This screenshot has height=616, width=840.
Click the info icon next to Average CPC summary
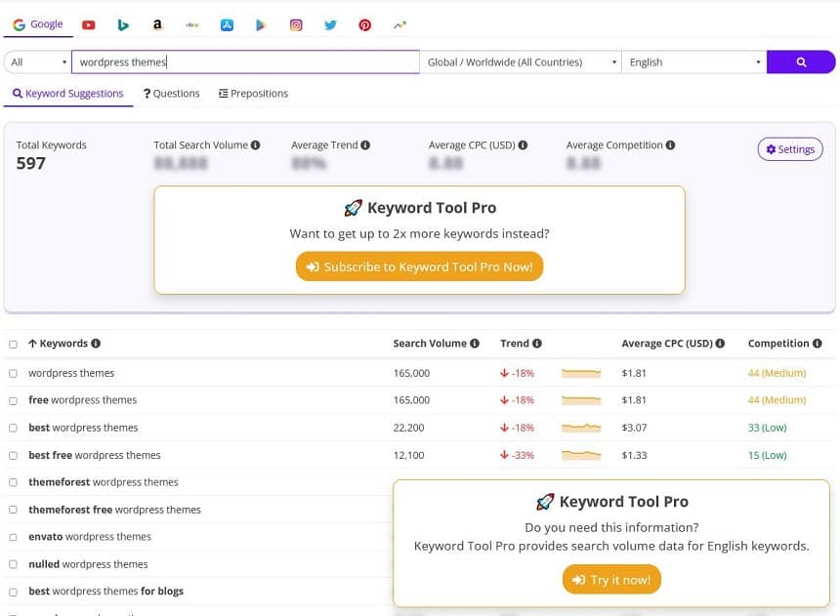point(523,144)
